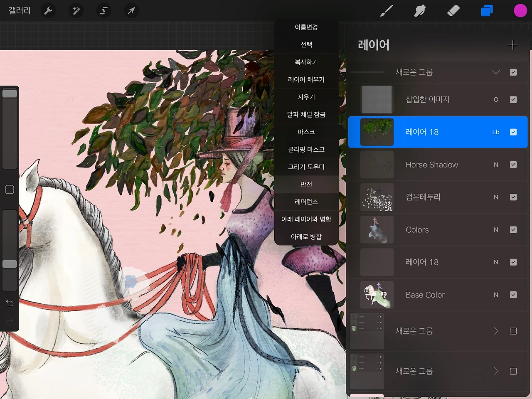Tap the undo arrow in sidebar

10,303
